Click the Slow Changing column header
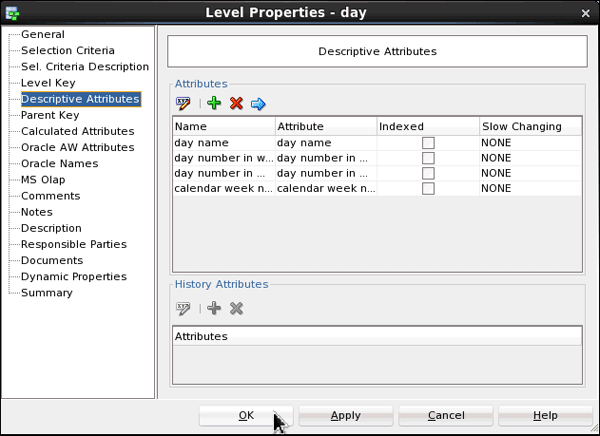The width and height of the screenshot is (600, 436). (x=531, y=126)
